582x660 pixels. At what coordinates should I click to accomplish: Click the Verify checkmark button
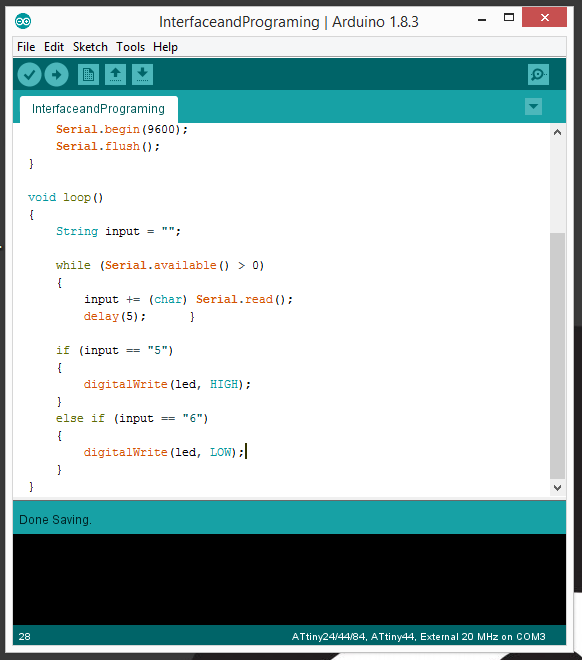pos(29,75)
